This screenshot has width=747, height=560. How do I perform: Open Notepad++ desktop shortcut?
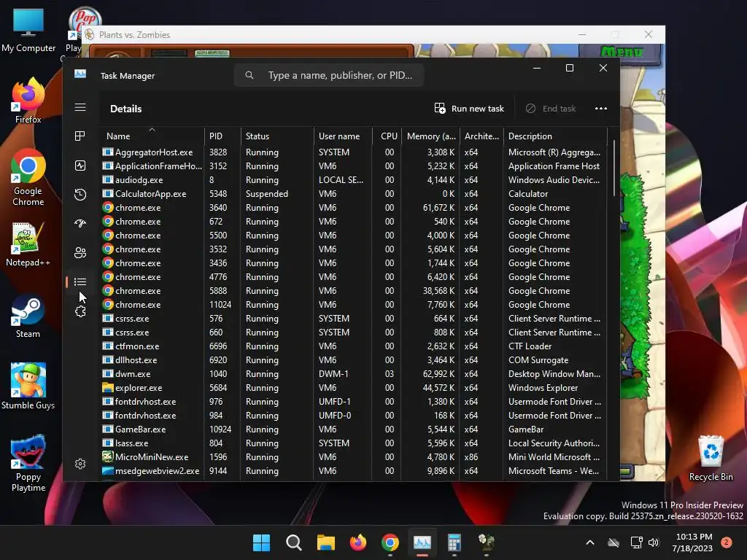(28, 244)
